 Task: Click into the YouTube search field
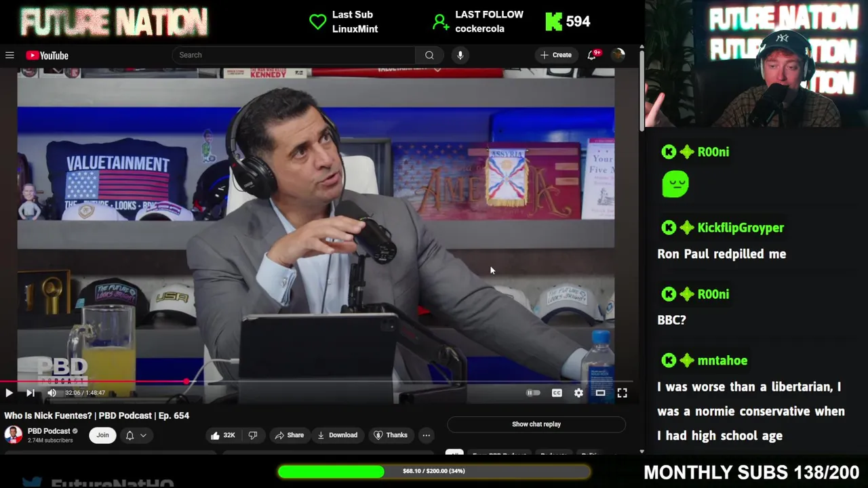pyautogui.click(x=294, y=55)
